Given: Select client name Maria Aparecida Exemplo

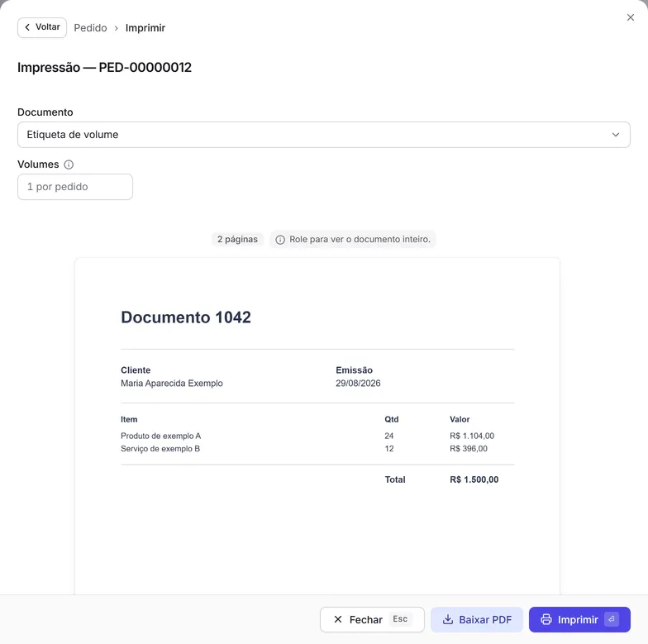Looking at the screenshot, I should click(x=172, y=384).
